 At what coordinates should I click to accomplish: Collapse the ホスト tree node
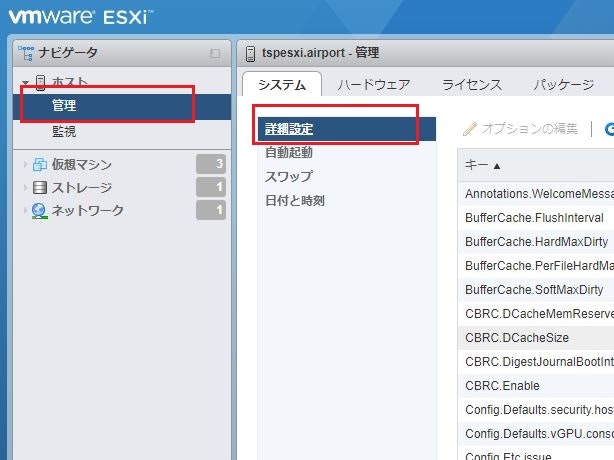(x=25, y=83)
